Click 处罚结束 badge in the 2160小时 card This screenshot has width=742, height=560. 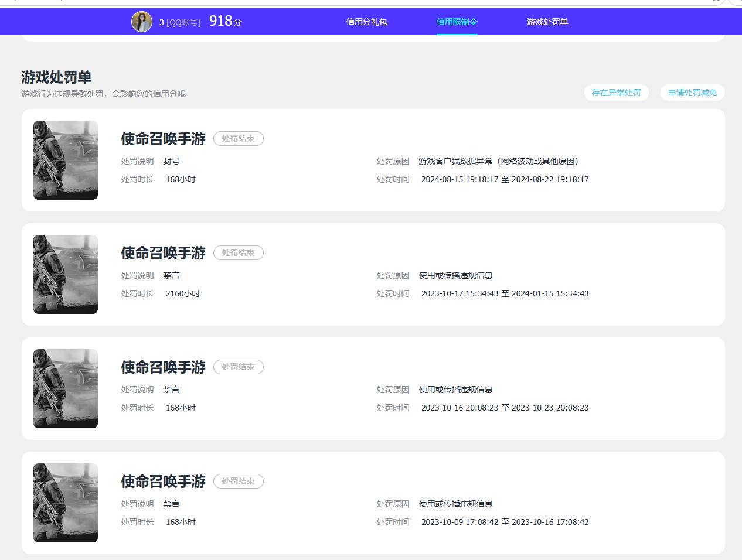click(x=238, y=253)
